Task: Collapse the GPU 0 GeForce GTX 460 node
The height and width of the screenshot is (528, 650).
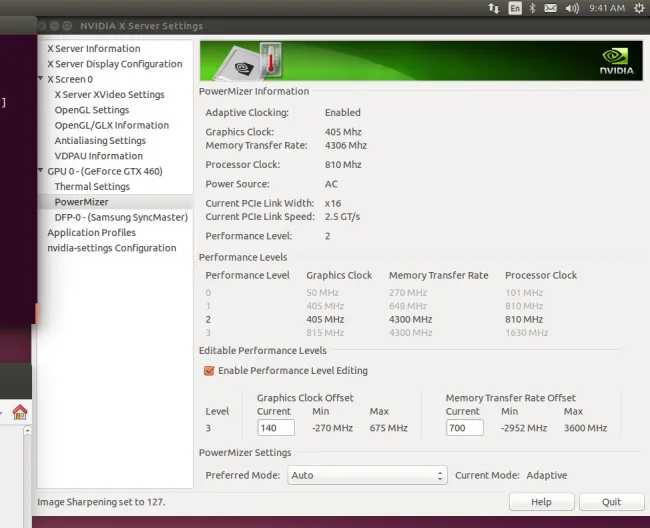Action: [41, 170]
